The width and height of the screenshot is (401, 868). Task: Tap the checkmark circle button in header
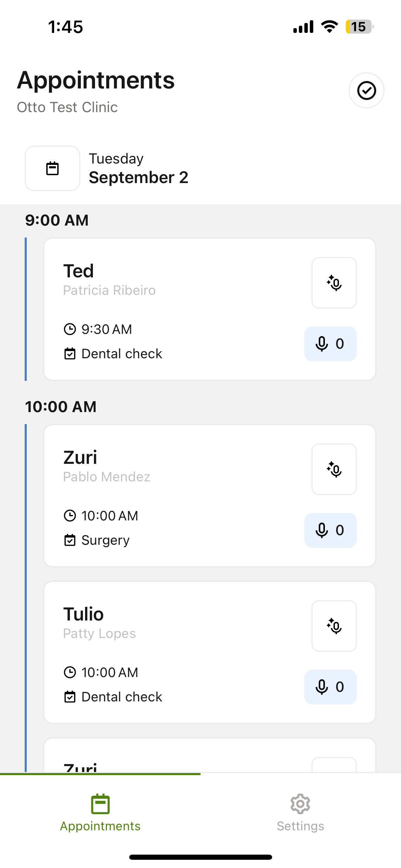pos(366,91)
